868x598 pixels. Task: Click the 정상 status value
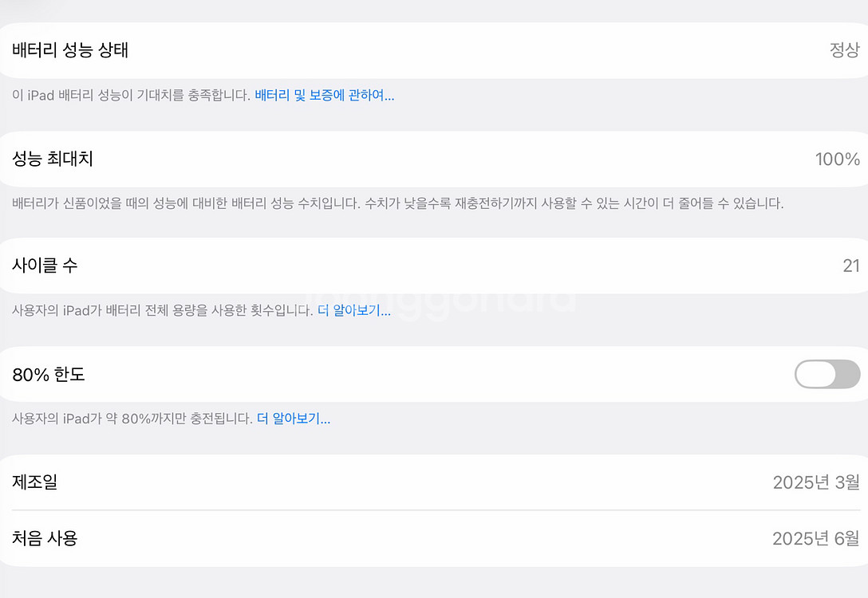[844, 50]
